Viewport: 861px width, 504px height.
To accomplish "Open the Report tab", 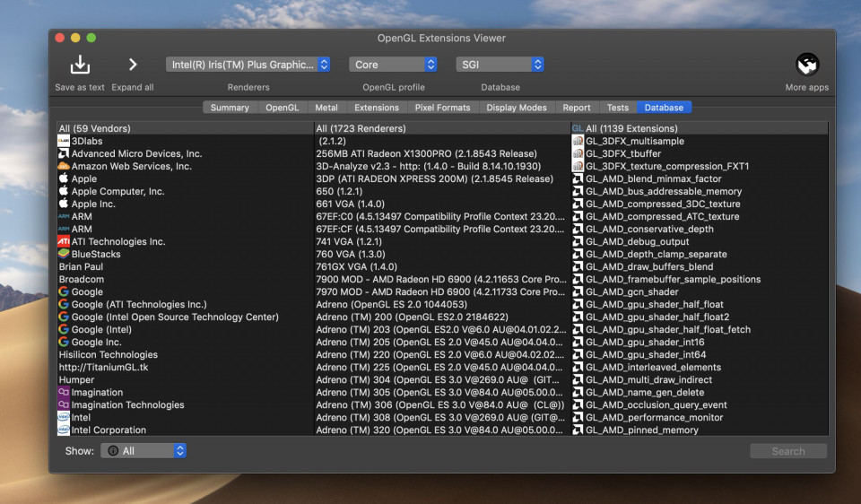I will (577, 108).
